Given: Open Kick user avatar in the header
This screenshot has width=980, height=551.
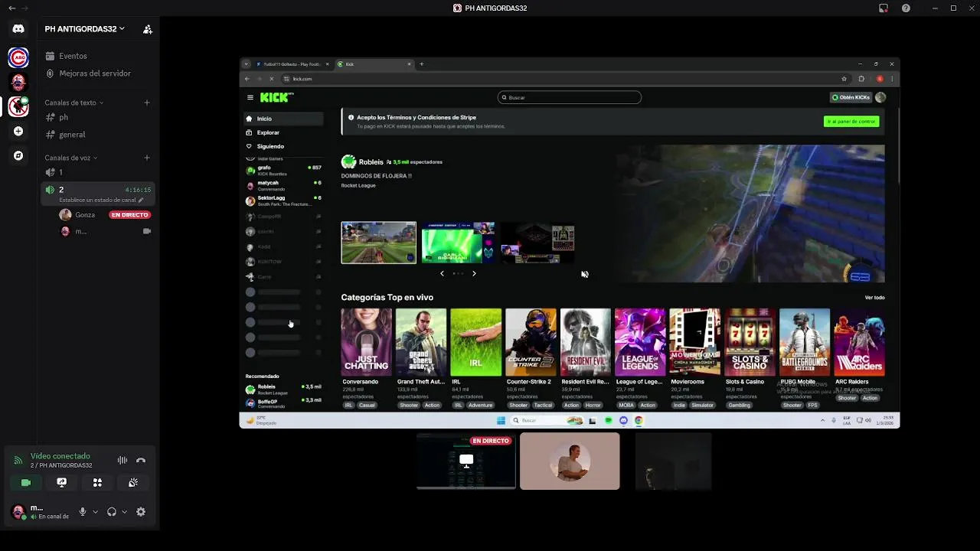Looking at the screenshot, I should pyautogui.click(x=880, y=97).
